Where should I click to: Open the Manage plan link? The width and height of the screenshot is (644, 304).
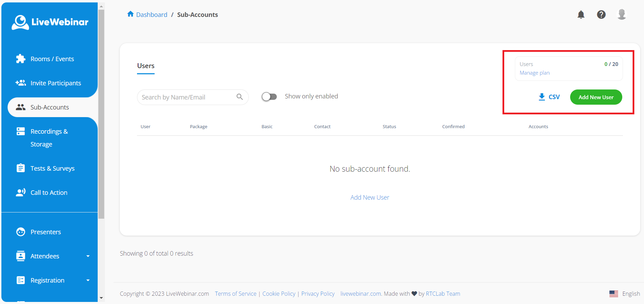pyautogui.click(x=534, y=73)
